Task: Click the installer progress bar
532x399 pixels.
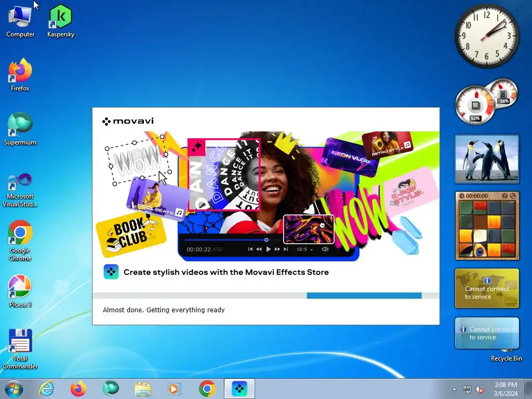Action: point(265,296)
